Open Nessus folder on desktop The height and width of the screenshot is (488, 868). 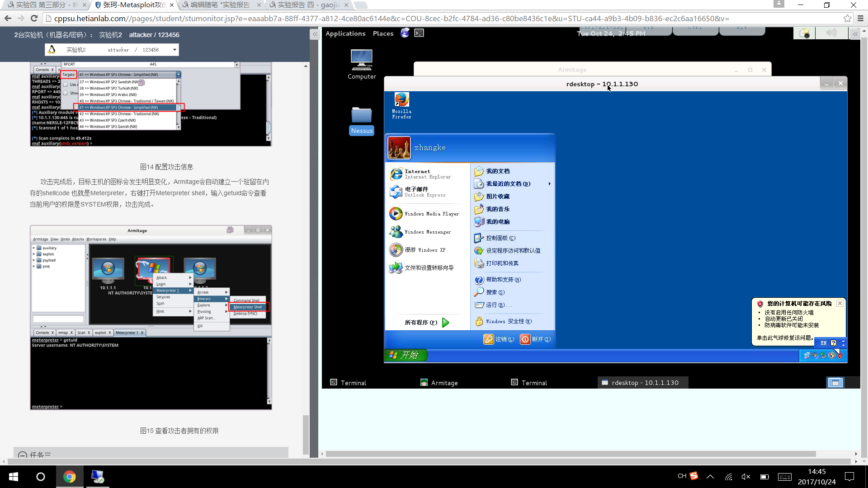point(362,121)
